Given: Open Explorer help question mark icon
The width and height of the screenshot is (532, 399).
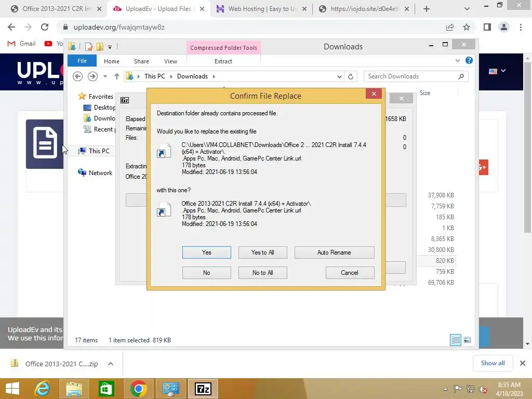Looking at the screenshot, I should point(469,60).
